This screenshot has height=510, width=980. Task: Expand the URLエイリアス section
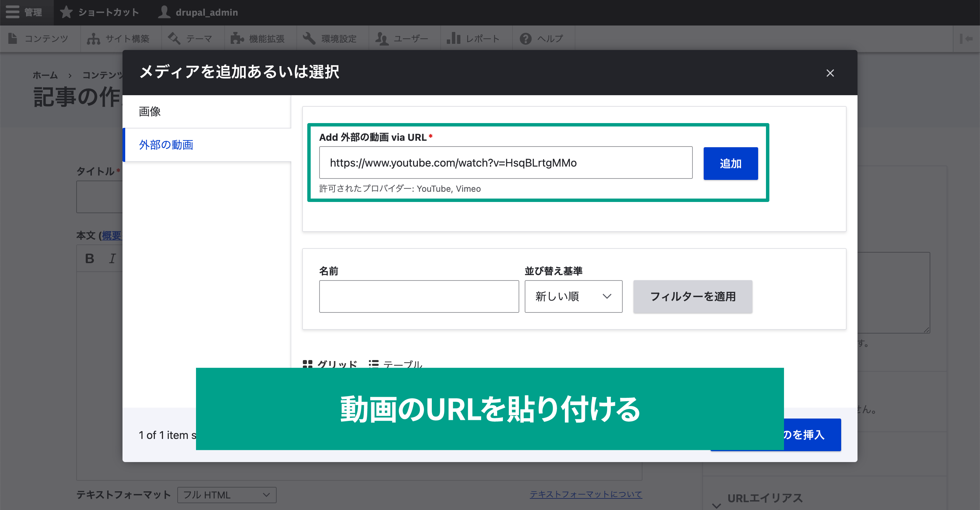point(765,498)
